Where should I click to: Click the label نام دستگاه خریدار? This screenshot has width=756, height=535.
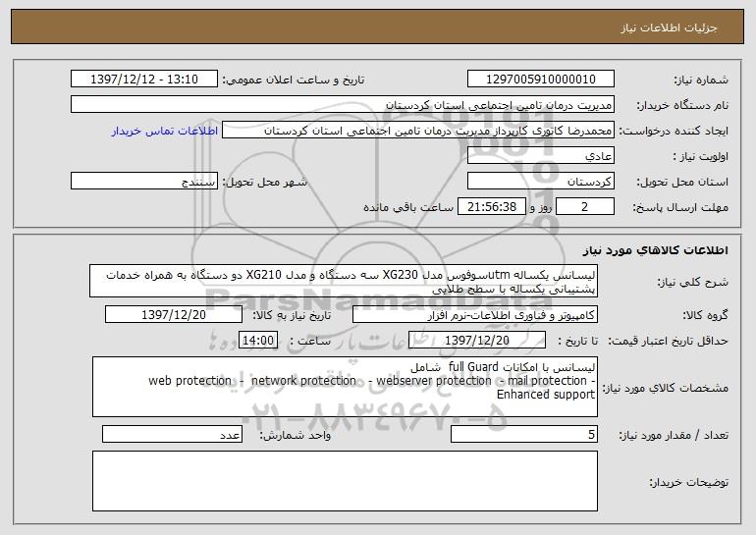point(682,106)
